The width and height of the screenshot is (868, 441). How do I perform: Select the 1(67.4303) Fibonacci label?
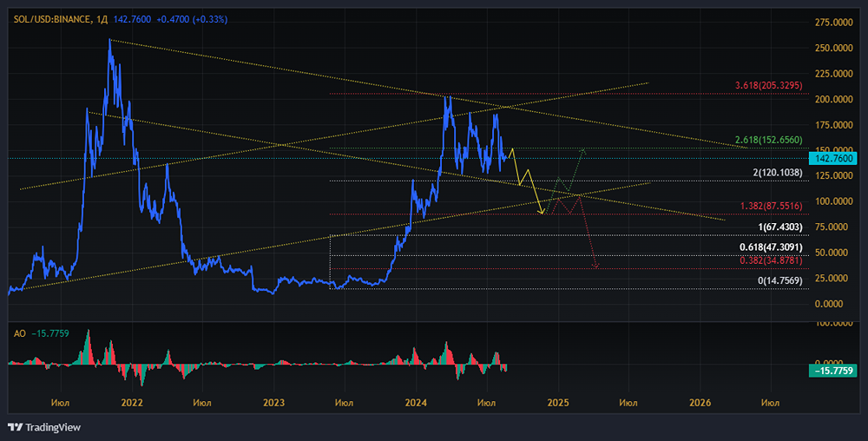780,227
